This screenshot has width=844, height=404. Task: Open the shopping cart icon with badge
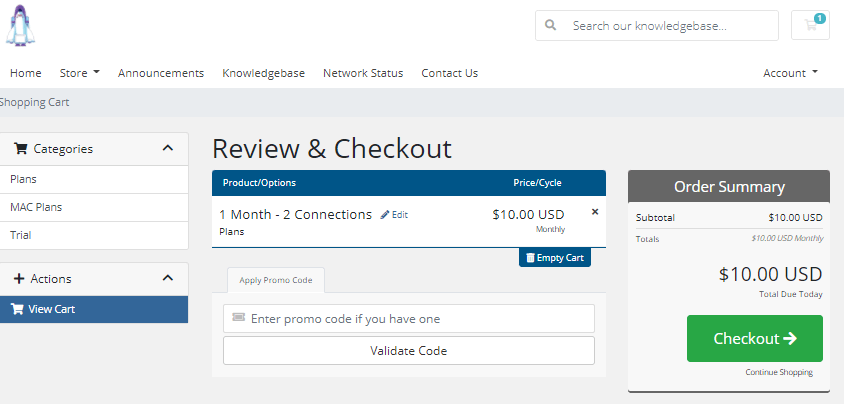(x=810, y=25)
